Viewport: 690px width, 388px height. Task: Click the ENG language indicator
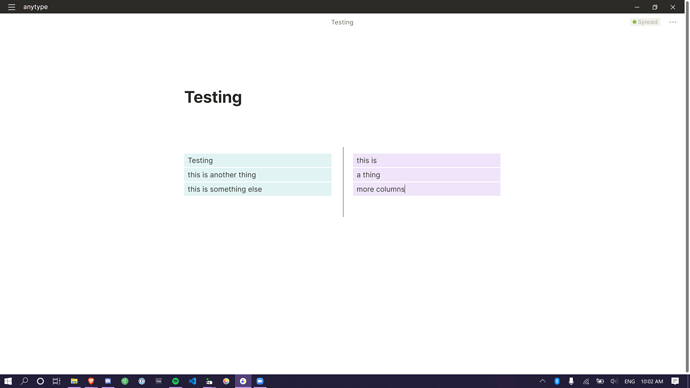tap(629, 381)
